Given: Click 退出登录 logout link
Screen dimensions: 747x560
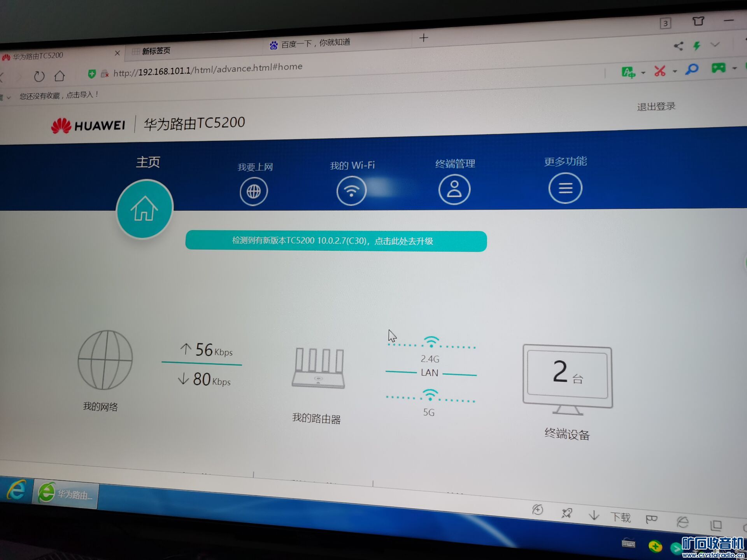Looking at the screenshot, I should tap(656, 107).
